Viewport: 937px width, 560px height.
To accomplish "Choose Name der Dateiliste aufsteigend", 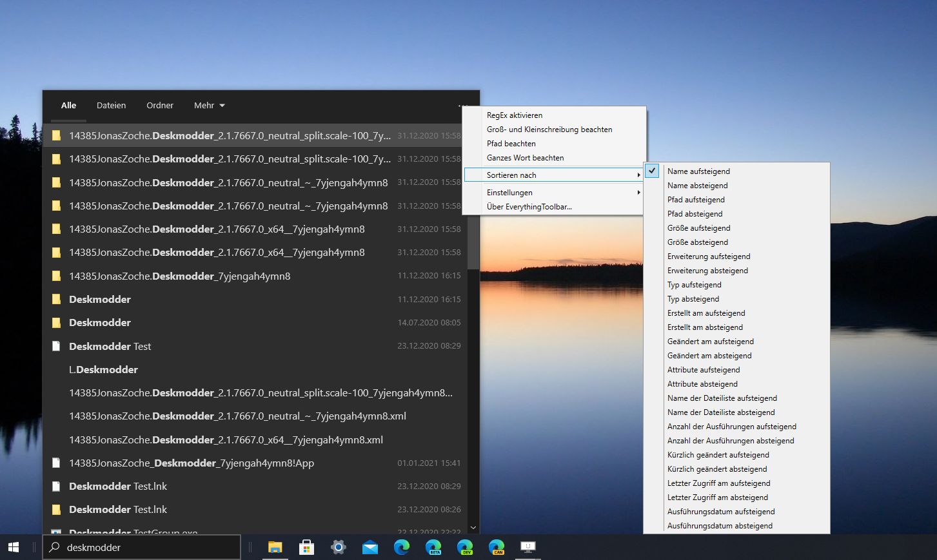I will tap(736, 398).
